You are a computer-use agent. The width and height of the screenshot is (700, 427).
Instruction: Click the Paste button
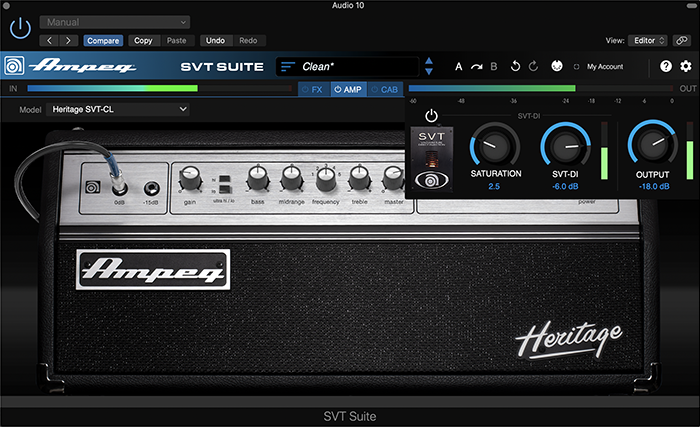point(177,41)
